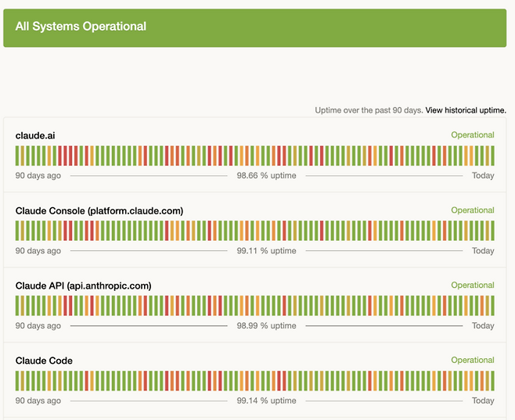Viewport: 515px width, 420px height.
Task: Select the last (Today) bar for Claude API
Action: (x=492, y=306)
